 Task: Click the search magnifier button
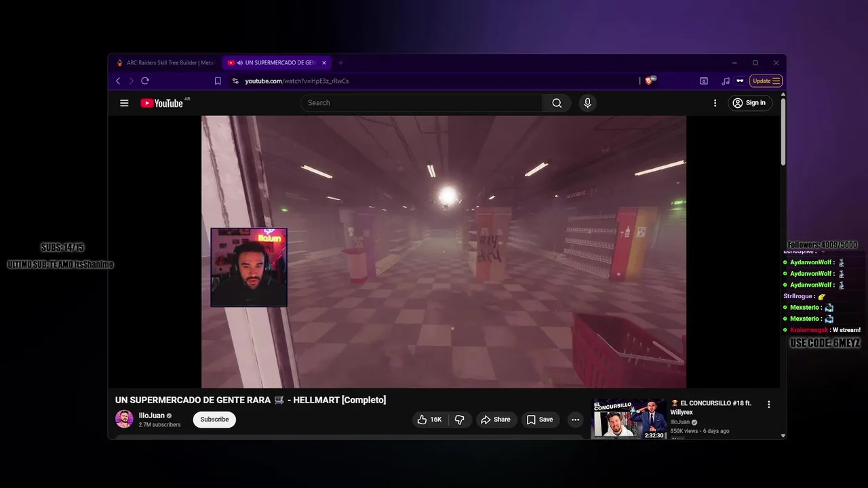click(557, 103)
